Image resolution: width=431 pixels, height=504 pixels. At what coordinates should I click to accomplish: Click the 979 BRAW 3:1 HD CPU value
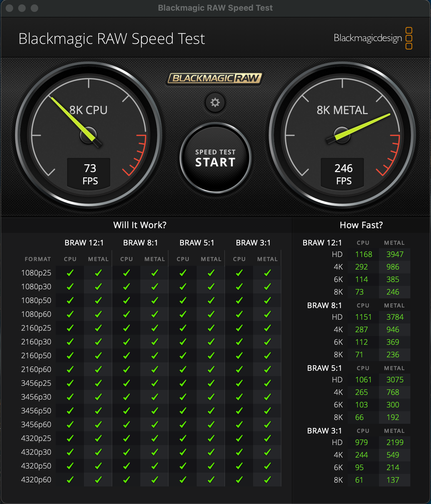coord(361,442)
